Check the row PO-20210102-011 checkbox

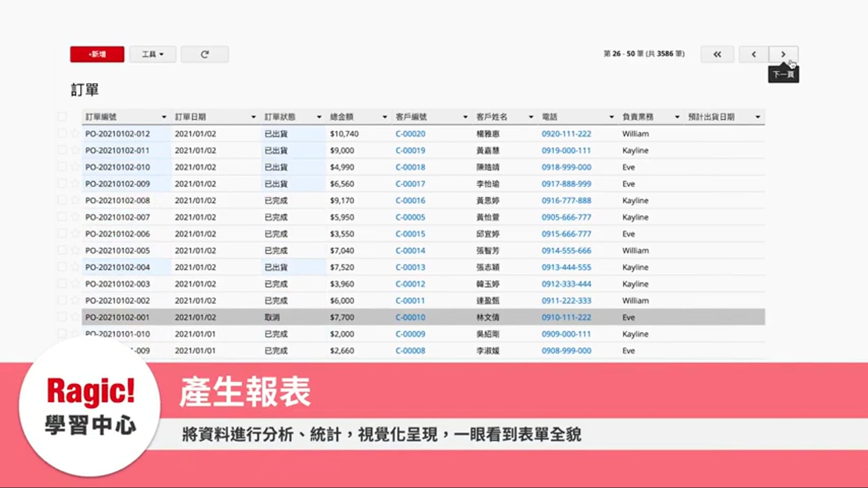pos(62,150)
